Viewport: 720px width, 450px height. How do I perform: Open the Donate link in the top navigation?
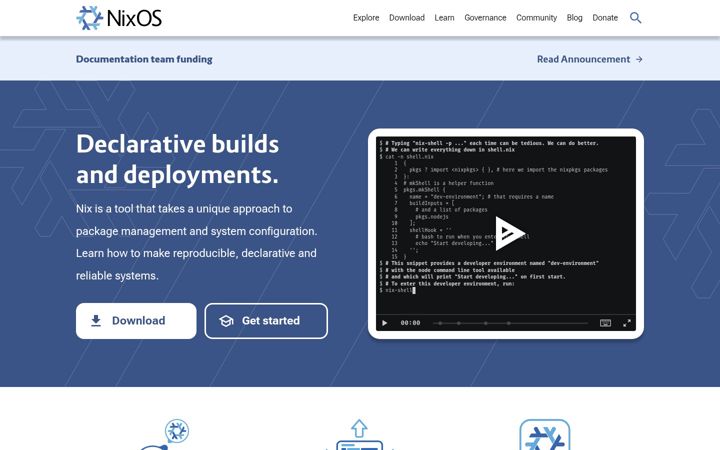[605, 17]
